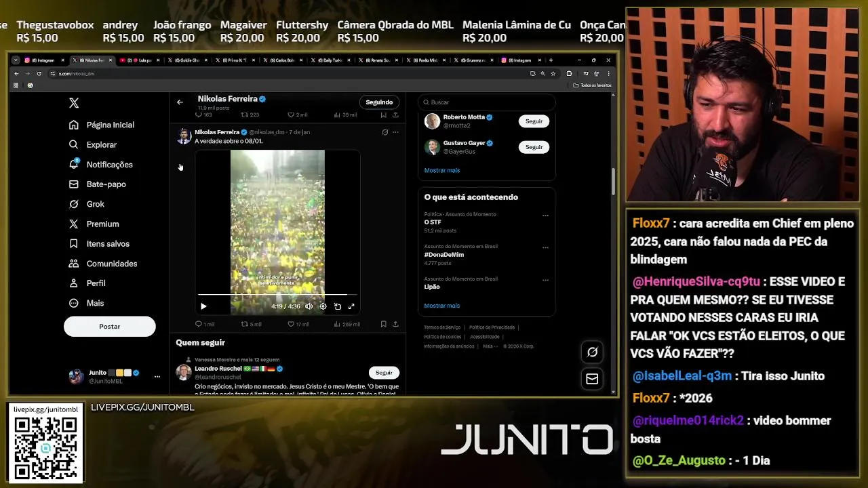868x488 pixels.
Task: Open Todos os favoritos bookmarks folder
Action: (x=592, y=85)
